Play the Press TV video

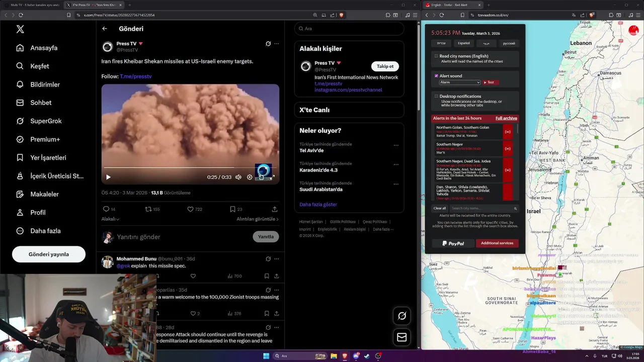pyautogui.click(x=108, y=177)
